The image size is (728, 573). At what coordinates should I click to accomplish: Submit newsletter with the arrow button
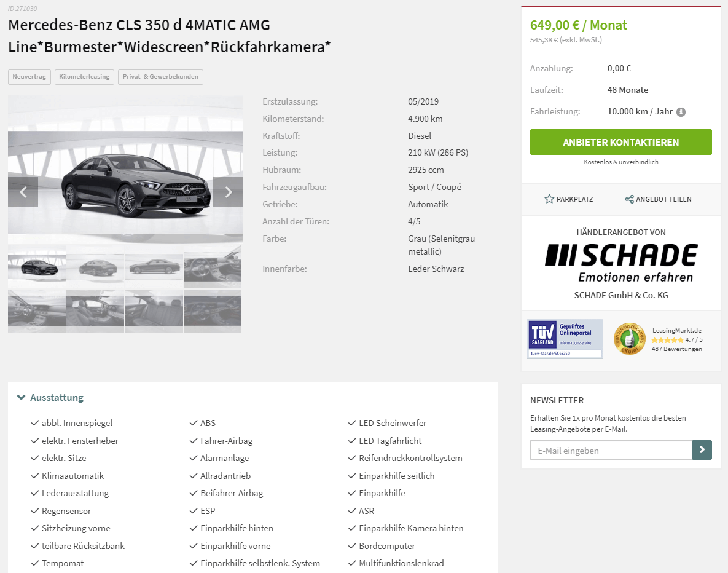pyautogui.click(x=702, y=450)
